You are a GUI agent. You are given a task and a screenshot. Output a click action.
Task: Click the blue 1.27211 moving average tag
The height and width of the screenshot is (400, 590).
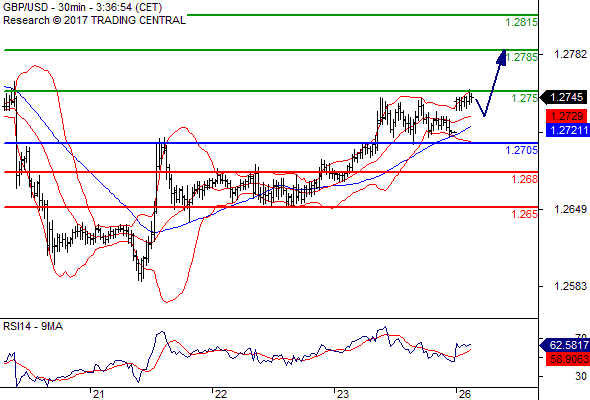pos(567,130)
